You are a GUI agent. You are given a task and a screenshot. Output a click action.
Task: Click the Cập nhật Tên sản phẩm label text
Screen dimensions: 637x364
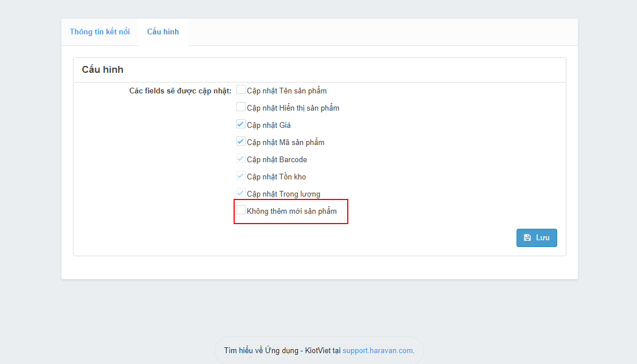[286, 91]
